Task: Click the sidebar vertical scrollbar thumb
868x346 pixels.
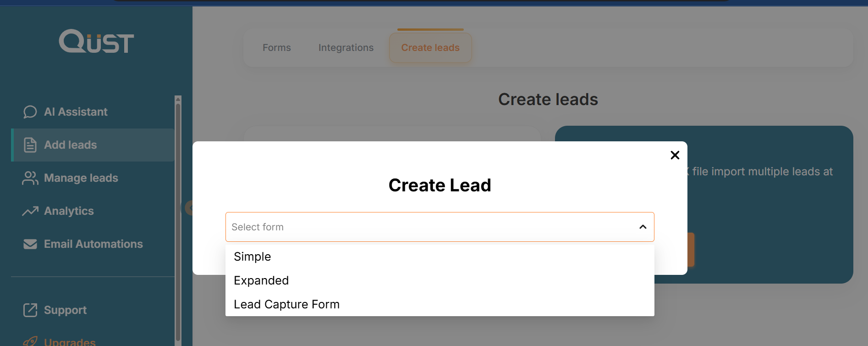Action: (x=178, y=220)
